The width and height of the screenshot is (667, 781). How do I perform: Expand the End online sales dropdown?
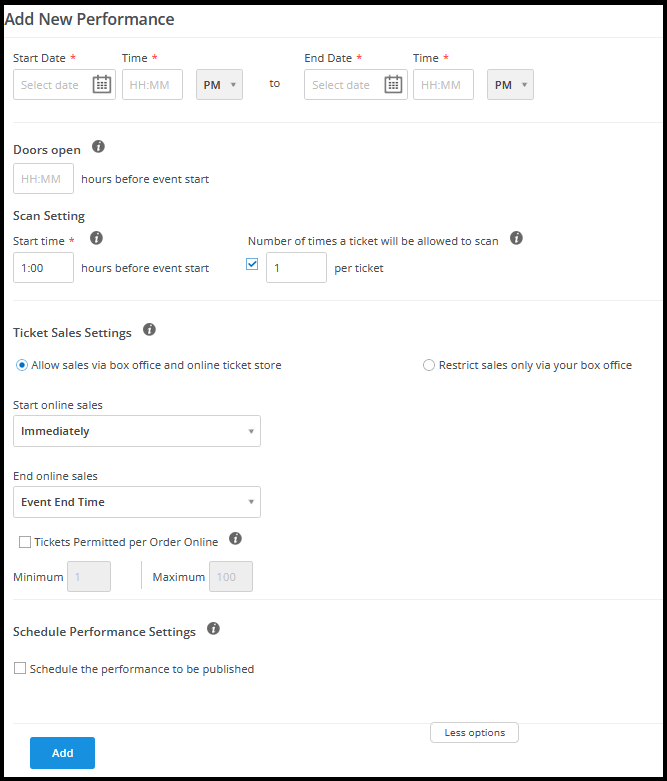[x=136, y=502]
